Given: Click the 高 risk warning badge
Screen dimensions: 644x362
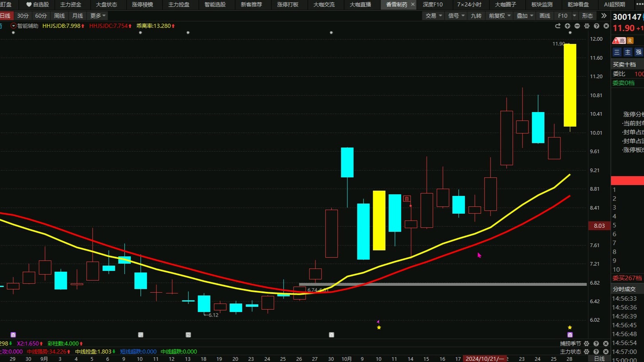Looking at the screenshot, I should (x=619, y=41).
